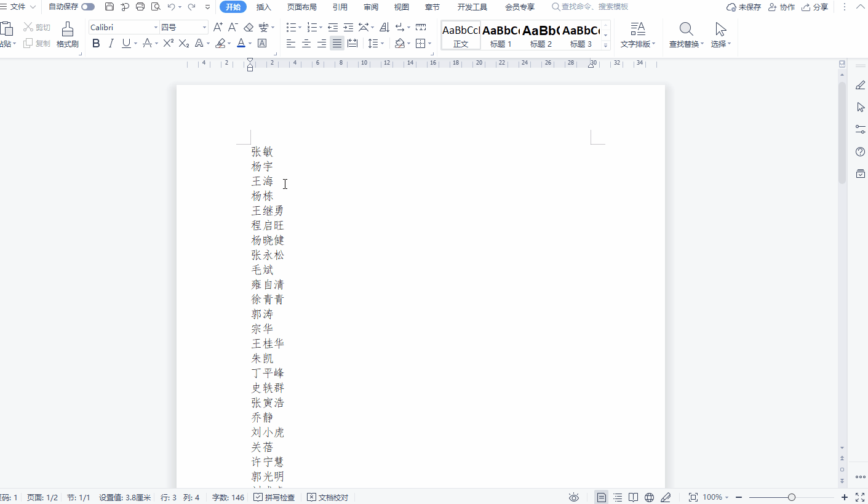Click the font color A button

pyautogui.click(x=241, y=43)
